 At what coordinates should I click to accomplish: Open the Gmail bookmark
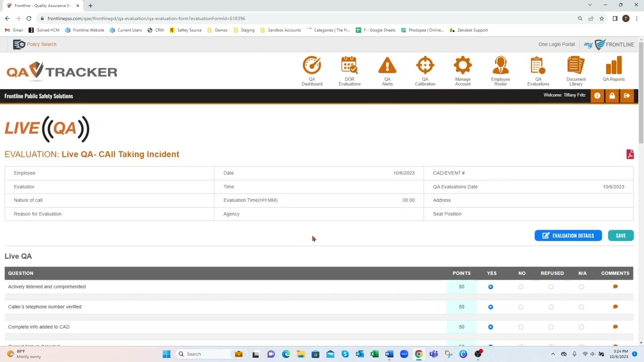pyautogui.click(x=14, y=30)
